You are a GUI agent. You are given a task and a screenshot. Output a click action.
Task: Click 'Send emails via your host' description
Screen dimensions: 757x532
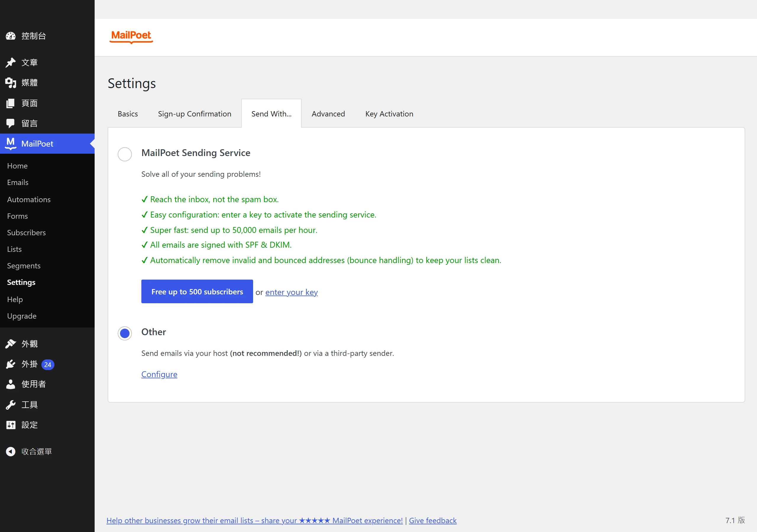tap(268, 353)
